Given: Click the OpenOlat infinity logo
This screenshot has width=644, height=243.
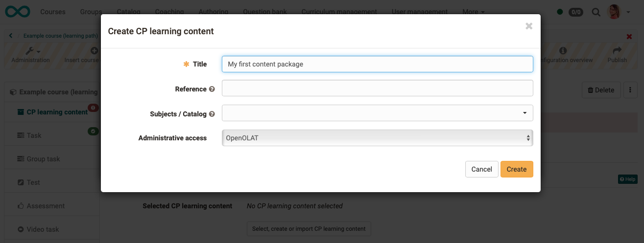Looking at the screenshot, I should (x=16, y=11).
